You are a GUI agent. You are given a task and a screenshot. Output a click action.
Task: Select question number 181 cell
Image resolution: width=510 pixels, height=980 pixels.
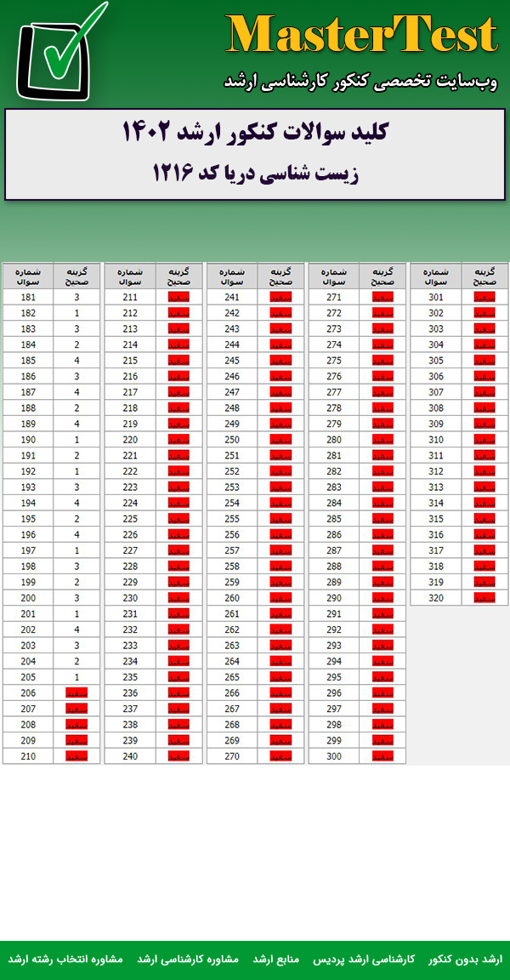28,298
